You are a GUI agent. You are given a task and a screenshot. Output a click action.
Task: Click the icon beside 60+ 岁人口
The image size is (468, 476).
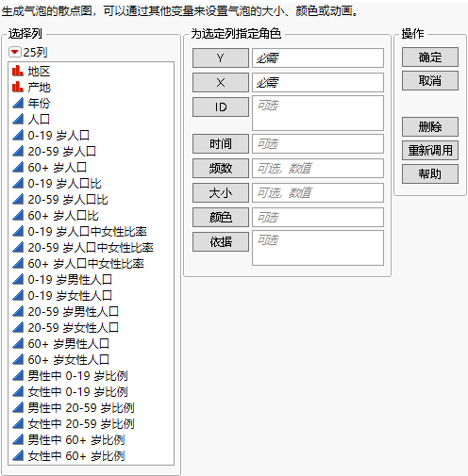18,167
